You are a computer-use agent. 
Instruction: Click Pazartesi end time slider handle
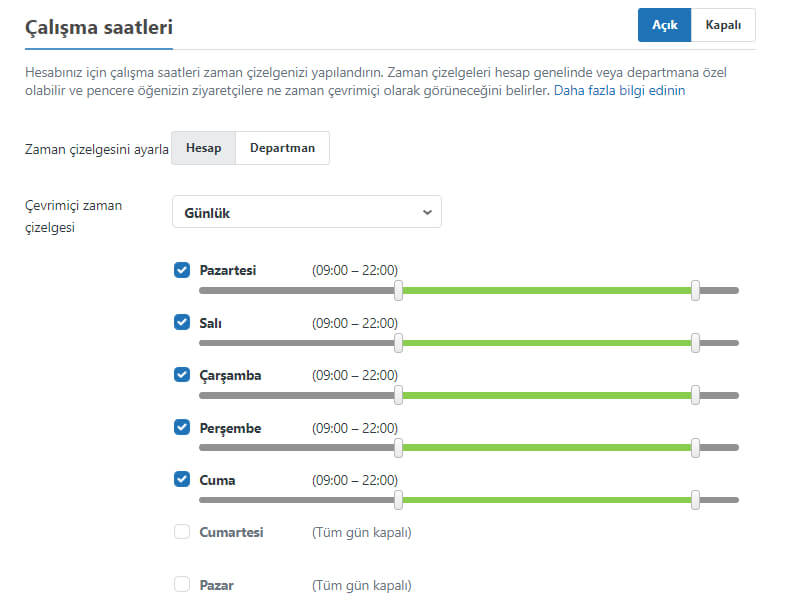[696, 290]
